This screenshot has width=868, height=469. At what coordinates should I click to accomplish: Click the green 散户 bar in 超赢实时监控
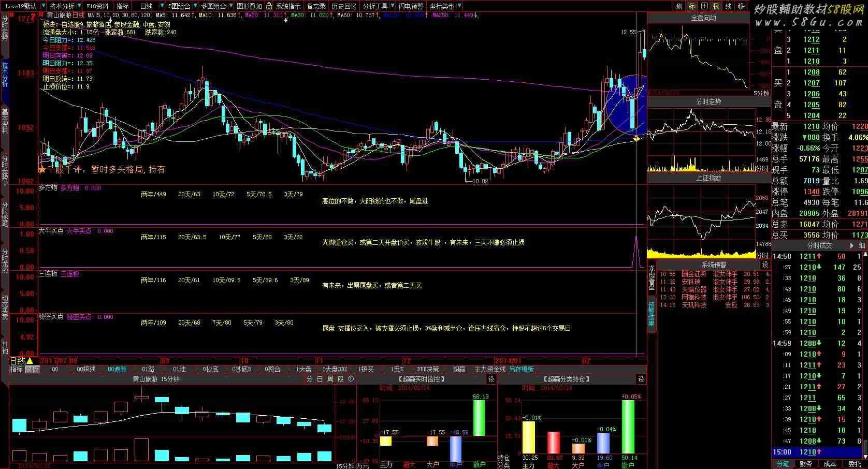[x=479, y=418]
